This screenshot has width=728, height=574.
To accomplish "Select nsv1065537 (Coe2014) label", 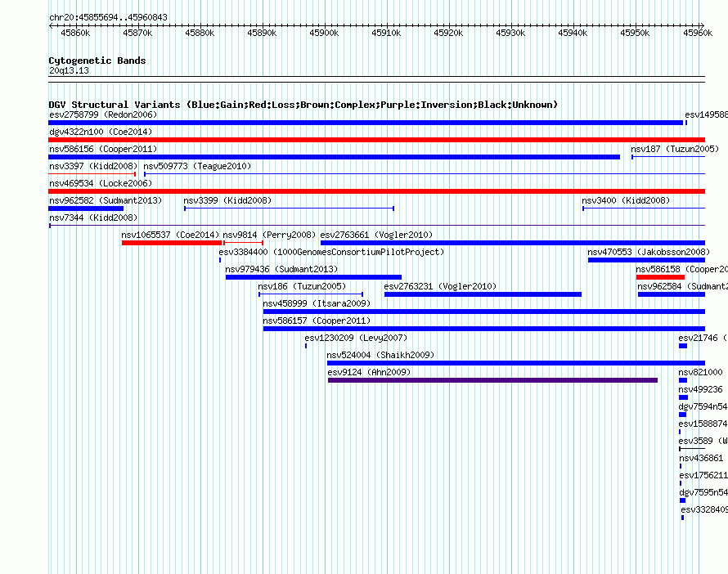I will click(x=170, y=235).
